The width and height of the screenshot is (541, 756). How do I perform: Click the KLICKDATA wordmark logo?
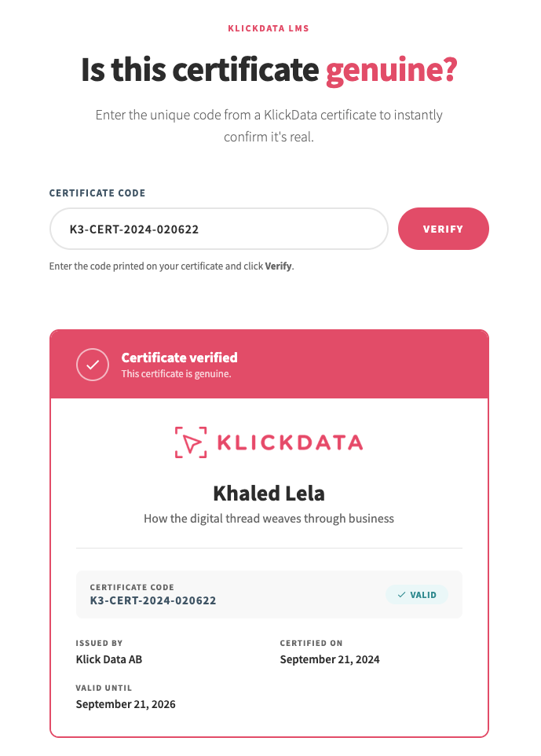[x=290, y=442]
